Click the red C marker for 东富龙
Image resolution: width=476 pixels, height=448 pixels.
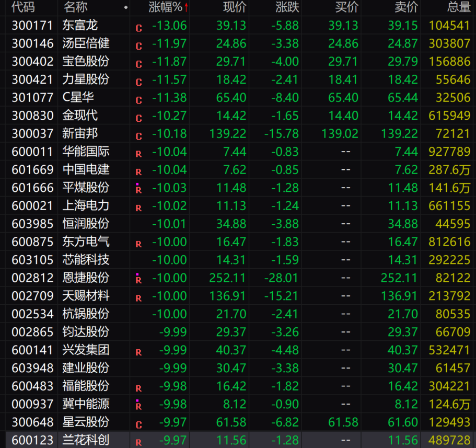pos(139,28)
